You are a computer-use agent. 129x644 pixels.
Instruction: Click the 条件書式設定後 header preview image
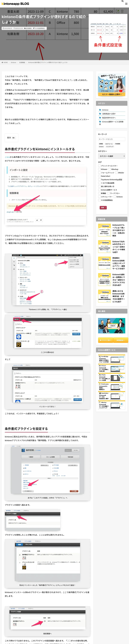click(x=108, y=33)
